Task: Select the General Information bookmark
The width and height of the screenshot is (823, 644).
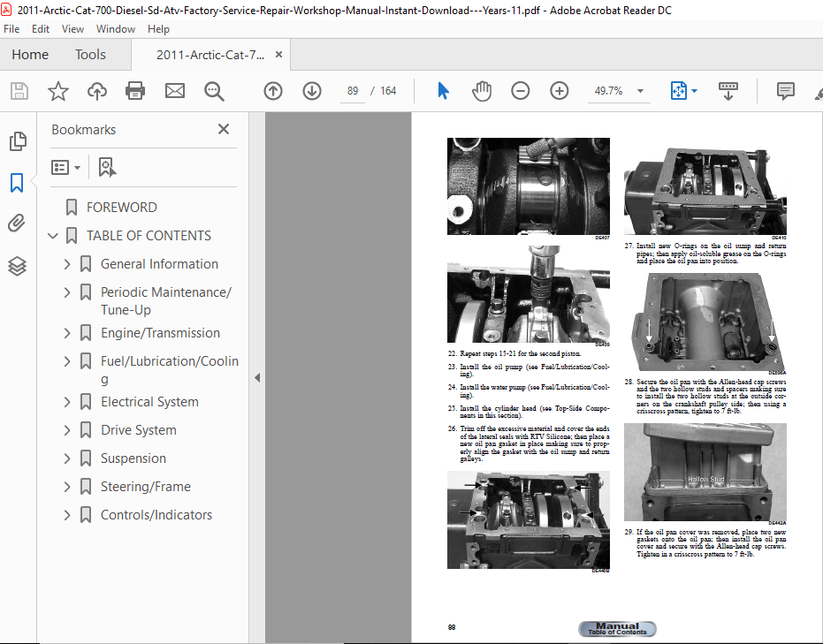Action: click(159, 264)
